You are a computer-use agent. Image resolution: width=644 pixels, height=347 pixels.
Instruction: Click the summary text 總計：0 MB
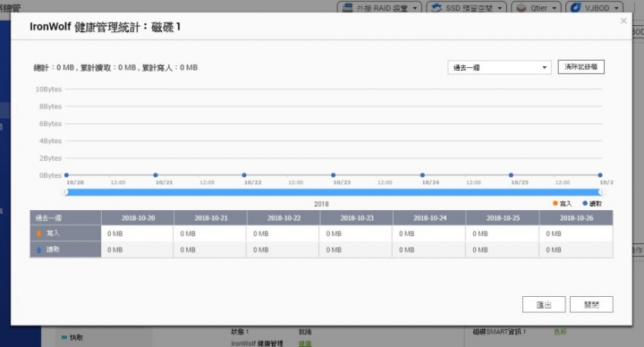(54, 68)
